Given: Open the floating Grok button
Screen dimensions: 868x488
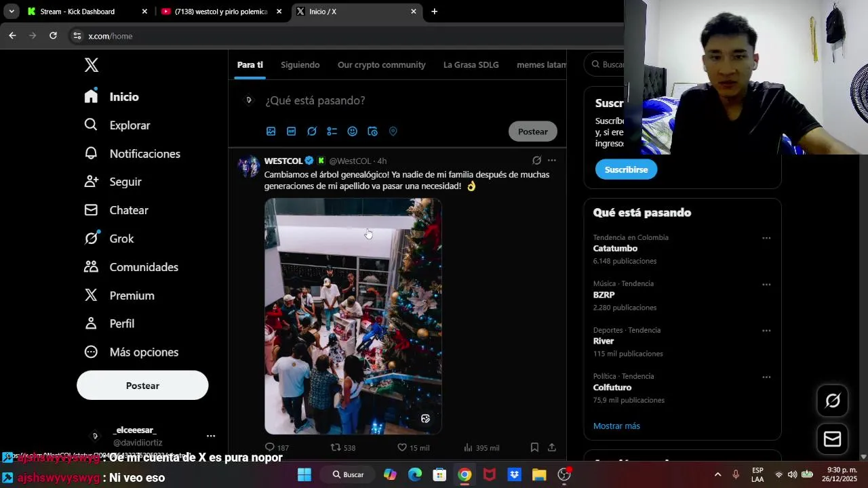Looking at the screenshot, I should [x=833, y=401].
